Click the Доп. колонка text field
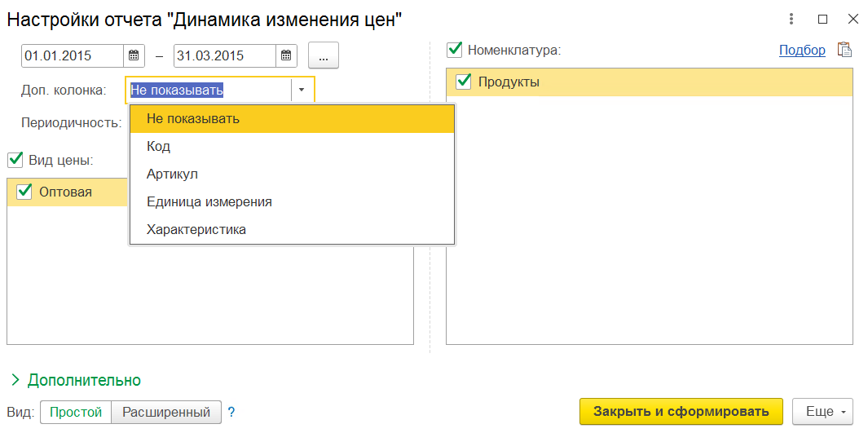The height and width of the screenshot is (433, 868). pyautogui.click(x=209, y=90)
